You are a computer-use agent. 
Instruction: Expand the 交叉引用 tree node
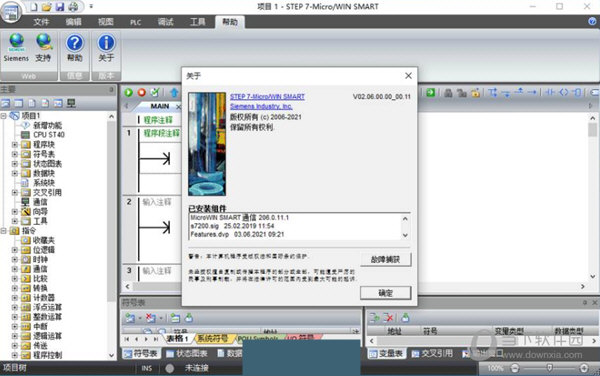[15, 192]
